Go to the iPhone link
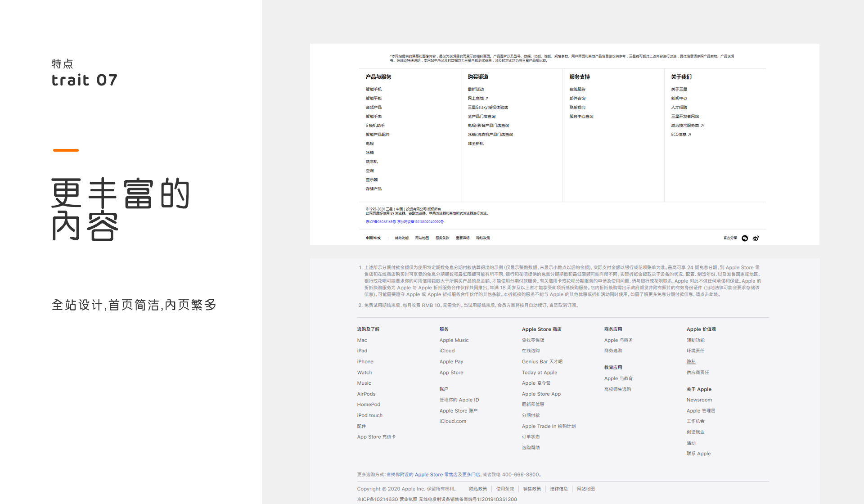 [x=365, y=361]
